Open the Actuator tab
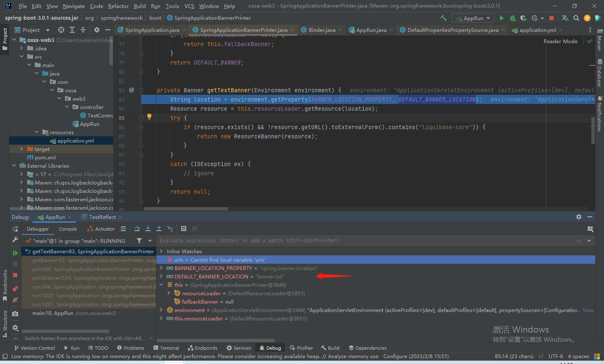Image resolution: width=604 pixels, height=364 pixels. click(101, 229)
